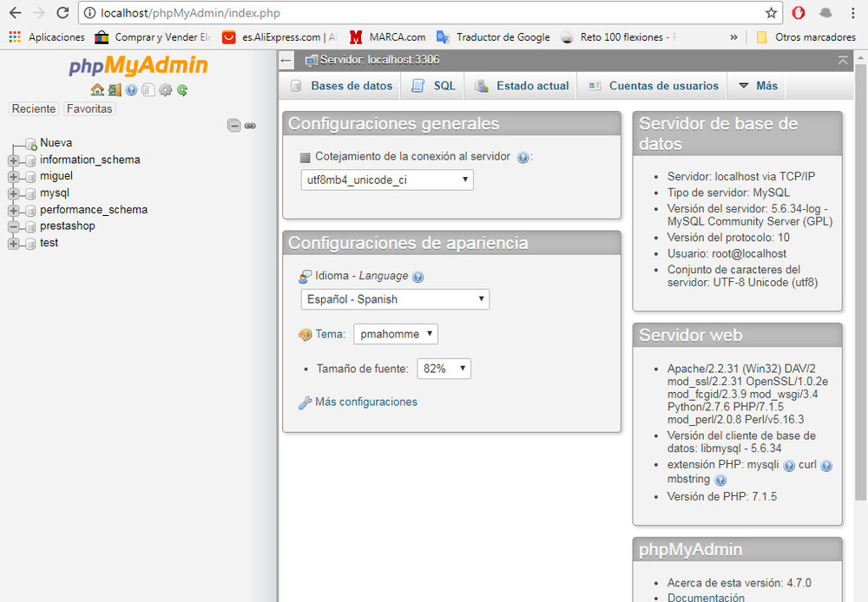The image size is (868, 602).
Task: Reload the page with browser refresh button
Action: 63,13
